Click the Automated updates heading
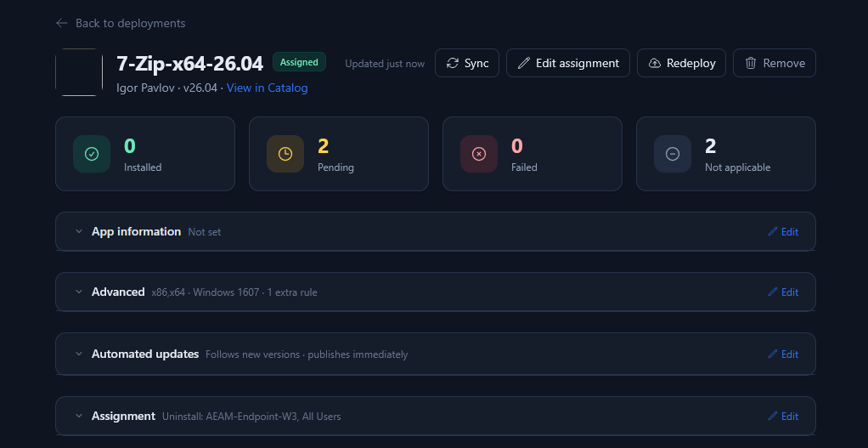 (x=145, y=354)
